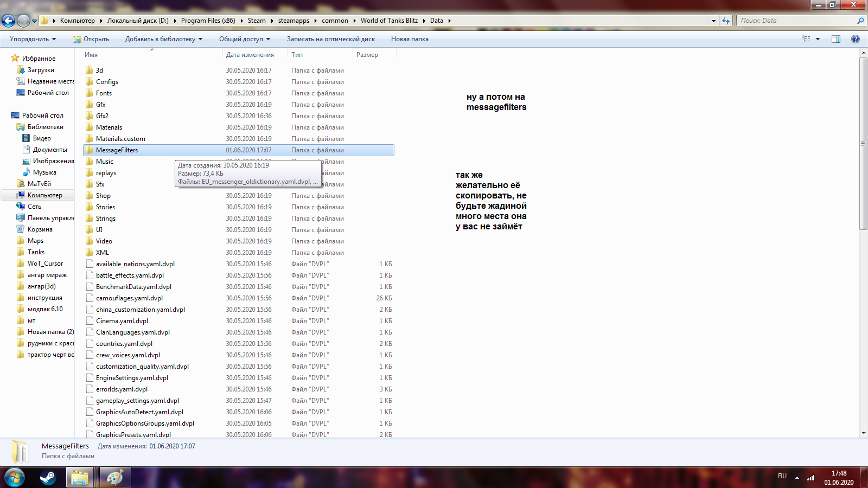The width and height of the screenshot is (868, 488).
Task: Select Корзина in the navigation pane
Action: tap(40, 229)
